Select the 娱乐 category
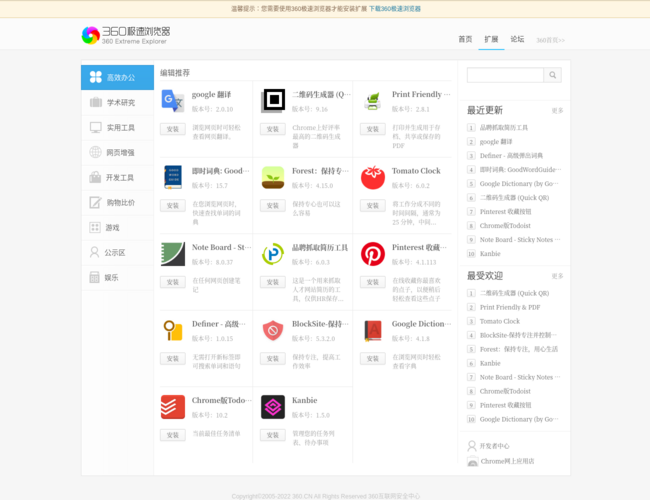 click(x=117, y=277)
